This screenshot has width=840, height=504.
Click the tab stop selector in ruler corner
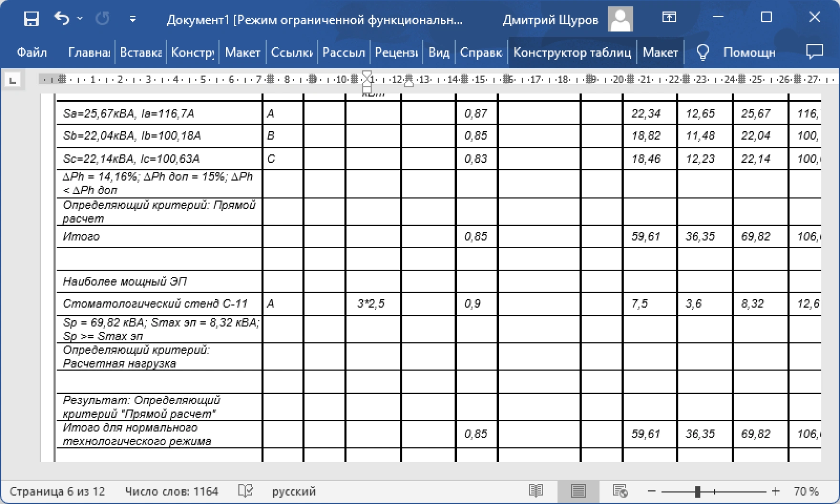tap(13, 80)
